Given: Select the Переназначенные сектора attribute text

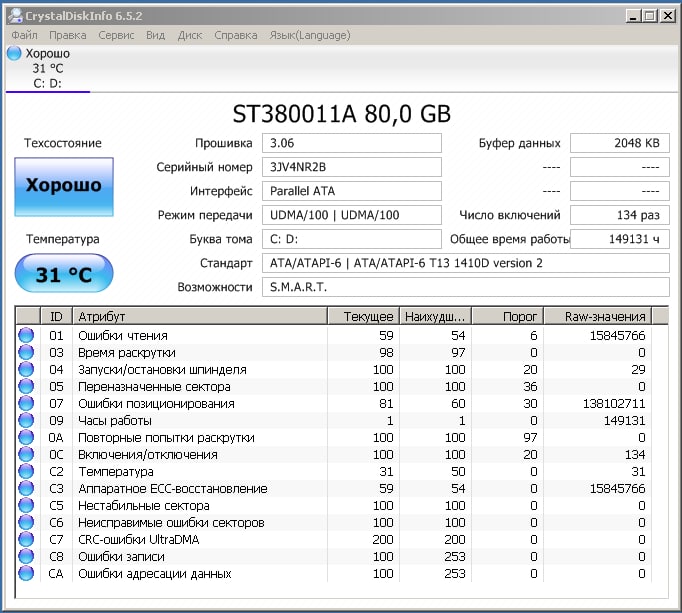Looking at the screenshot, I should click(154, 386).
